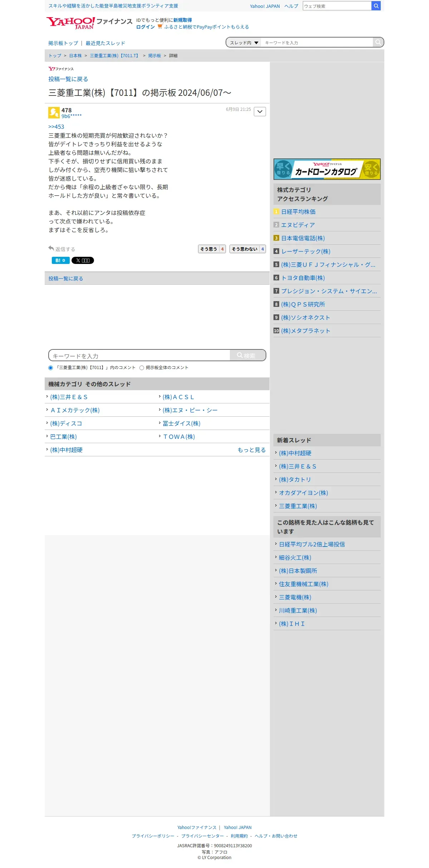
Task: Click the ログイン link
Action: pyautogui.click(x=146, y=27)
